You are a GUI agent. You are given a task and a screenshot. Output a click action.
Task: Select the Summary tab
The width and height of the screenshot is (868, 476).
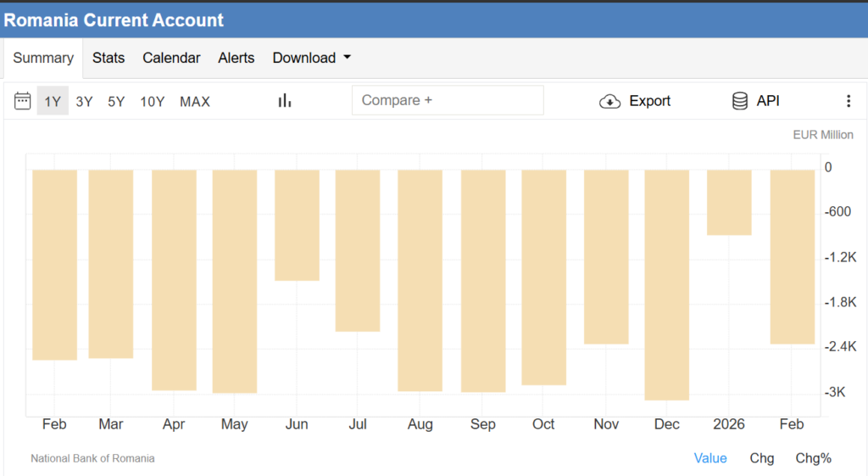pos(43,58)
